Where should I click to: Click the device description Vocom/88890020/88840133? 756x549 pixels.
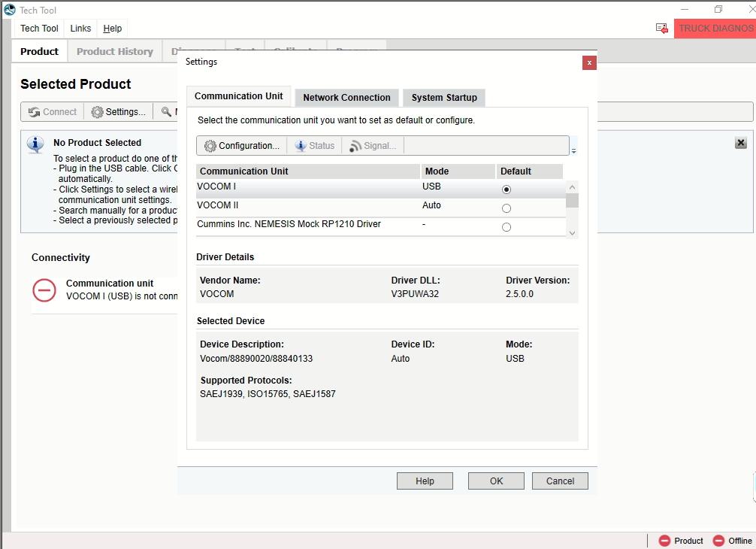click(x=256, y=359)
